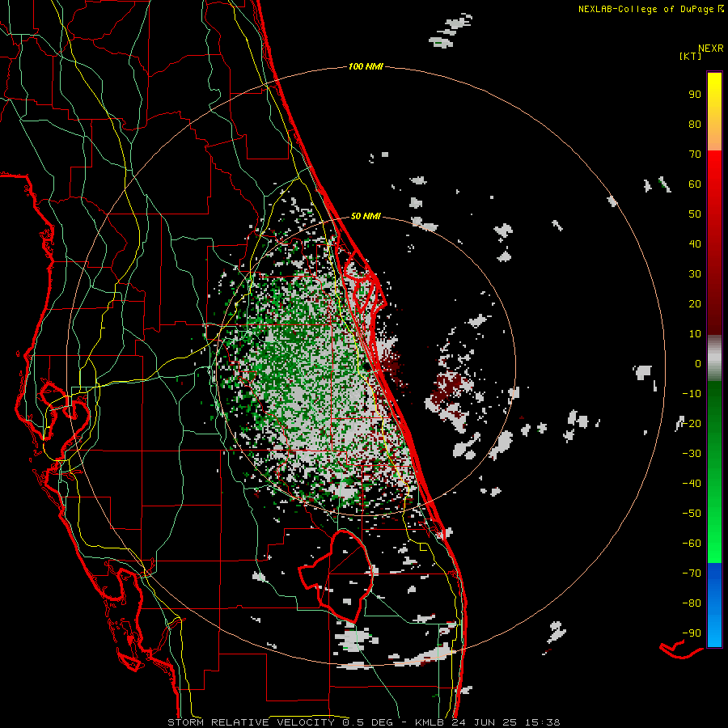This screenshot has height=728, width=728.
Task: Click the -50 value on the velocity scale
Action: pyautogui.click(x=692, y=514)
